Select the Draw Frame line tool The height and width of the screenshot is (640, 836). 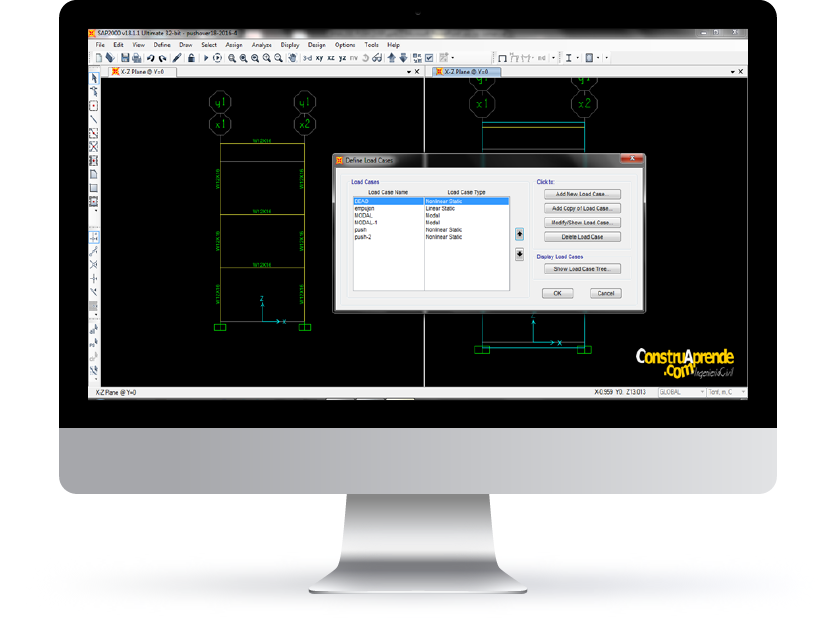click(94, 119)
